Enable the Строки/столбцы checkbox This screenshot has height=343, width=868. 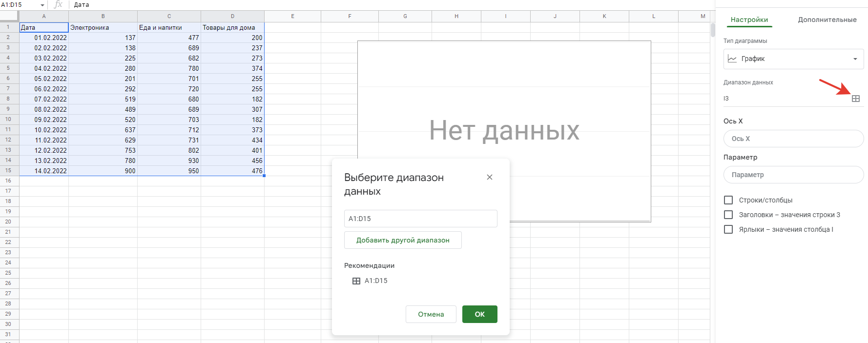click(728, 200)
